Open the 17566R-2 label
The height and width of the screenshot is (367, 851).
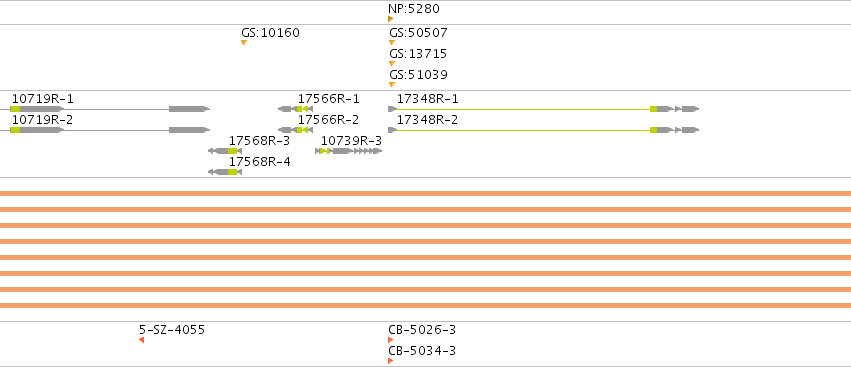coord(328,120)
